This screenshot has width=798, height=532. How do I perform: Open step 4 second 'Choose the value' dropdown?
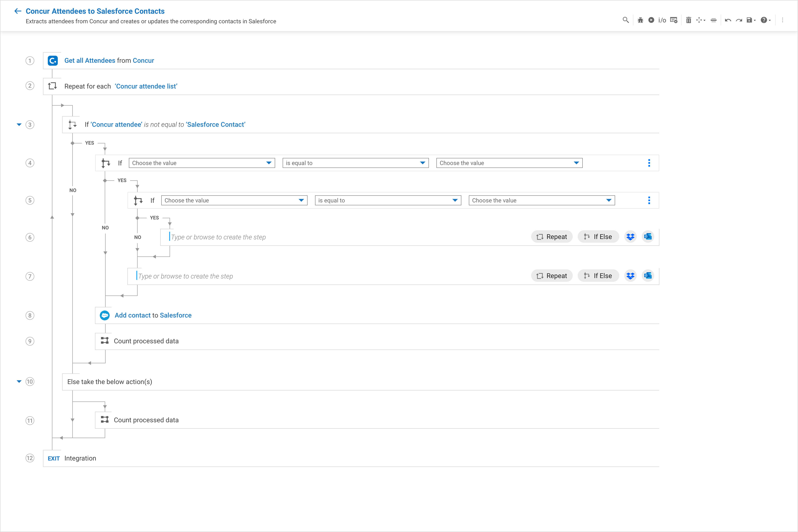[509, 163]
